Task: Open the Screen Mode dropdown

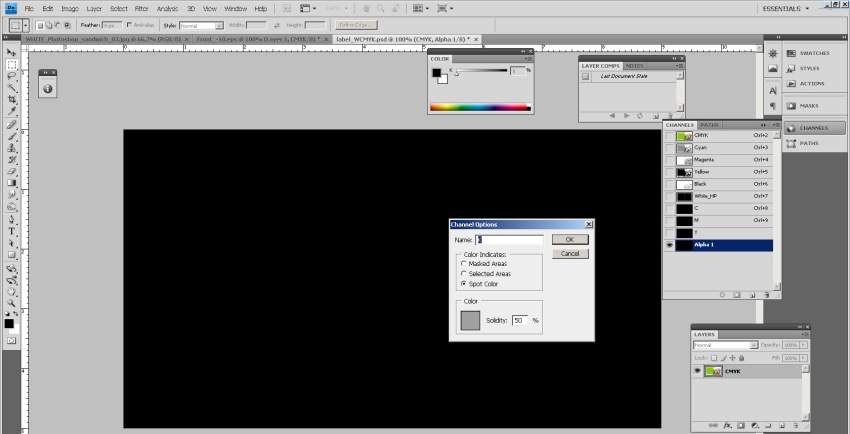Action: (x=445, y=9)
